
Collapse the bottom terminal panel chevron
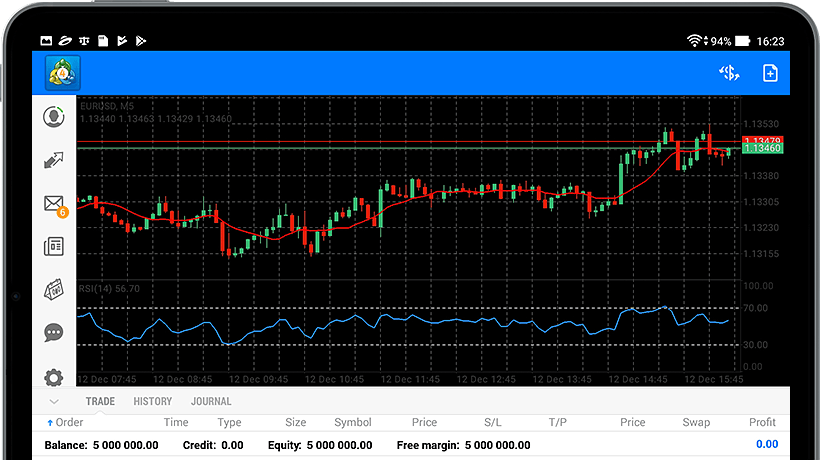54,401
